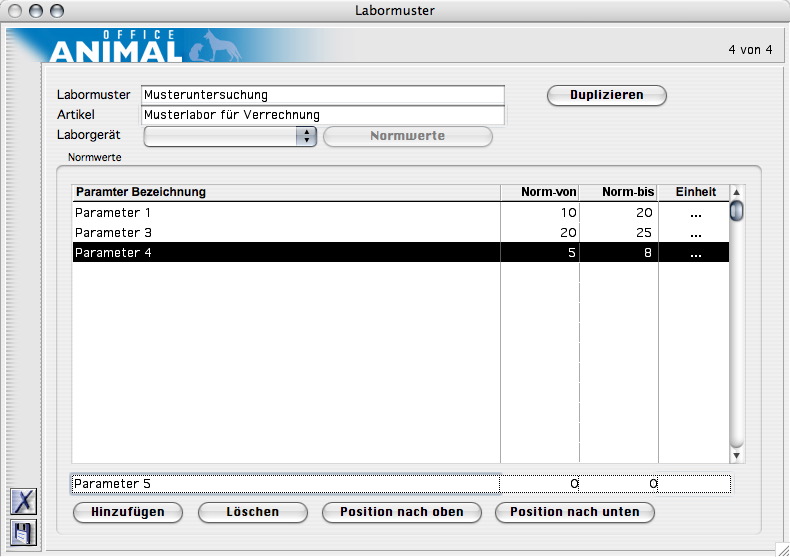
Task: Click the Einheit ellipsis for Parameter 3
Action: coord(695,233)
